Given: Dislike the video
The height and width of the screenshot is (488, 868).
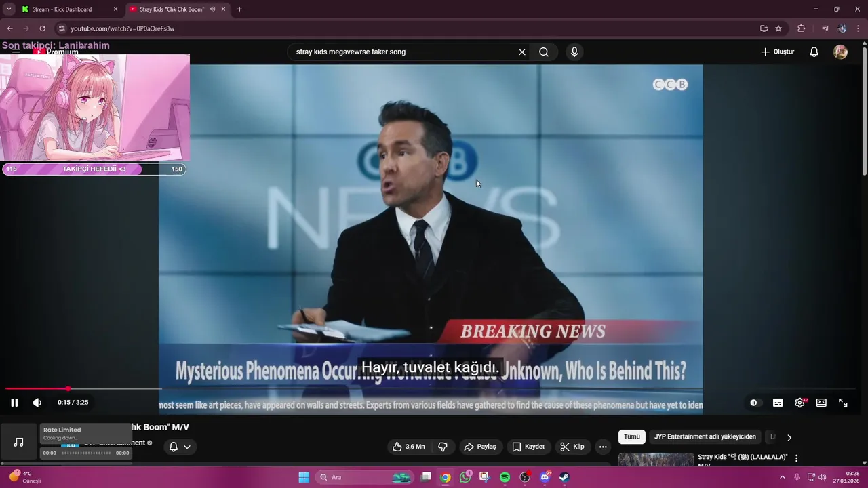Looking at the screenshot, I should tap(443, 447).
